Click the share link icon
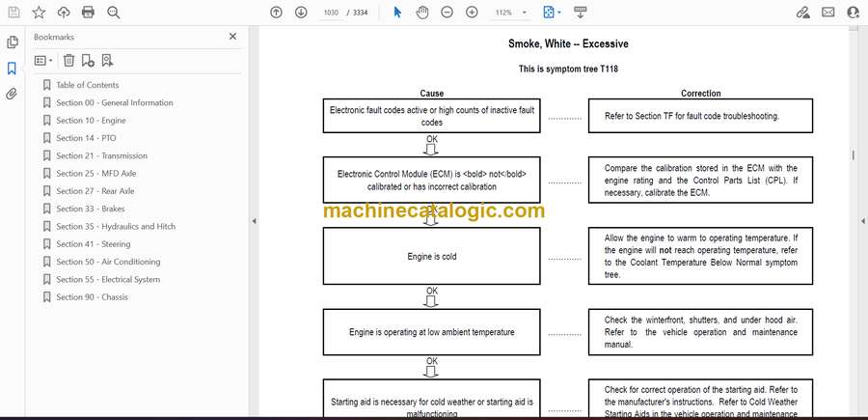The height and width of the screenshot is (420, 868). tap(802, 13)
